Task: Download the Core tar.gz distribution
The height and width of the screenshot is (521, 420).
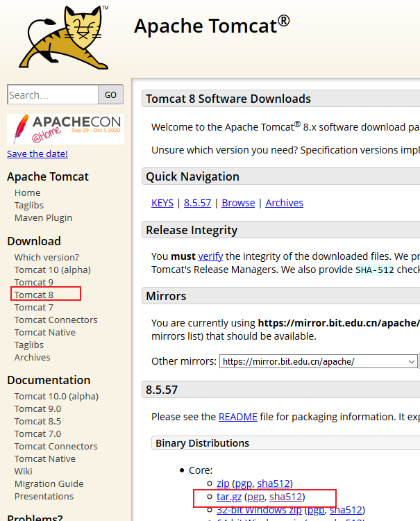Action: coord(229,497)
